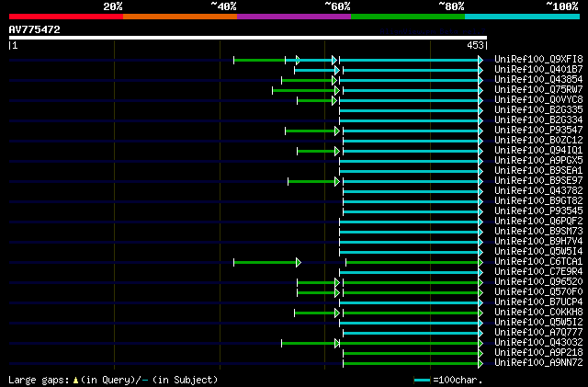Click the green ~80% identity legend segment
The width and height of the screenshot is (588, 387).
(408, 17)
